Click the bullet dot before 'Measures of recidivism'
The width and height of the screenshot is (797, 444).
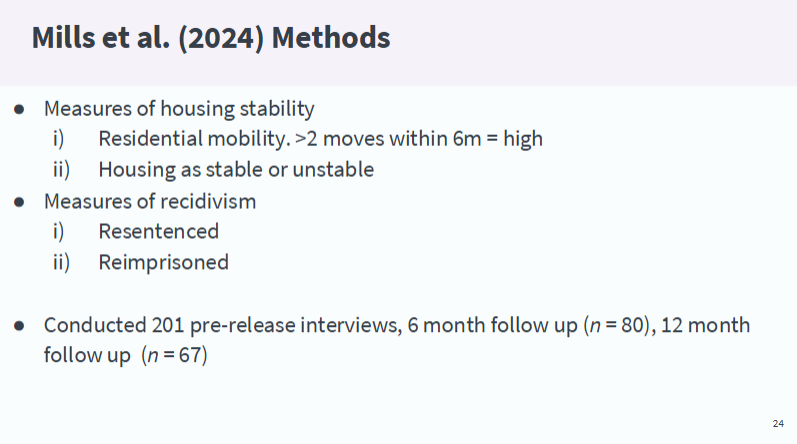tap(20, 201)
